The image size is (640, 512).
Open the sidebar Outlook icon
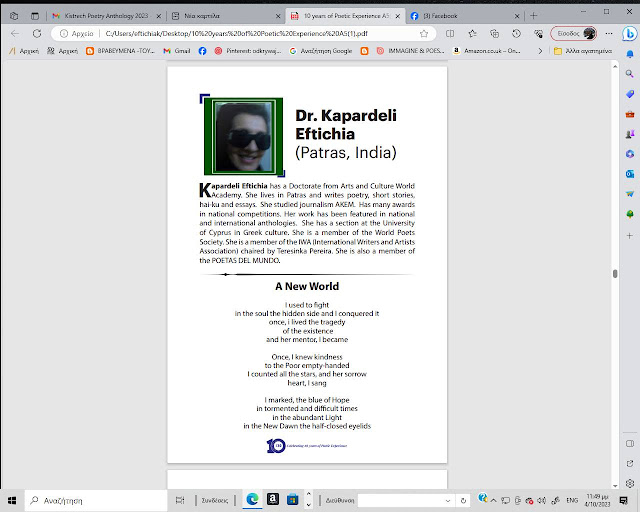[x=630, y=174]
